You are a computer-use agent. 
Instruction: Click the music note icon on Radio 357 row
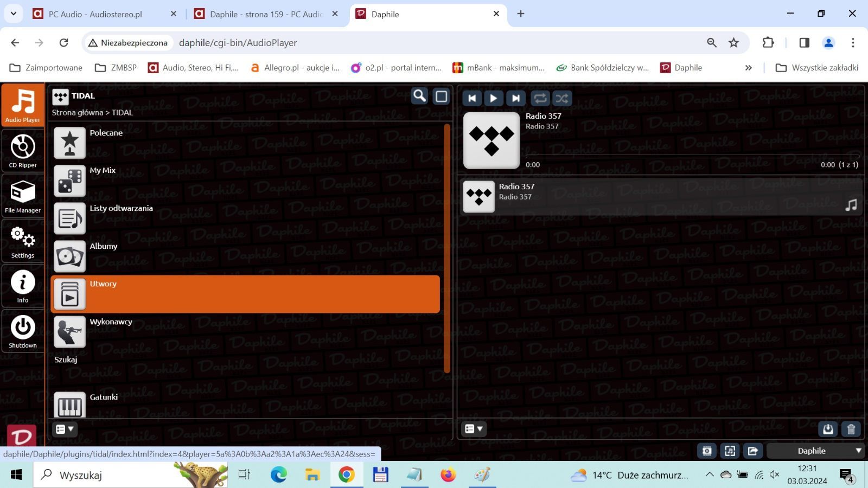pos(851,205)
